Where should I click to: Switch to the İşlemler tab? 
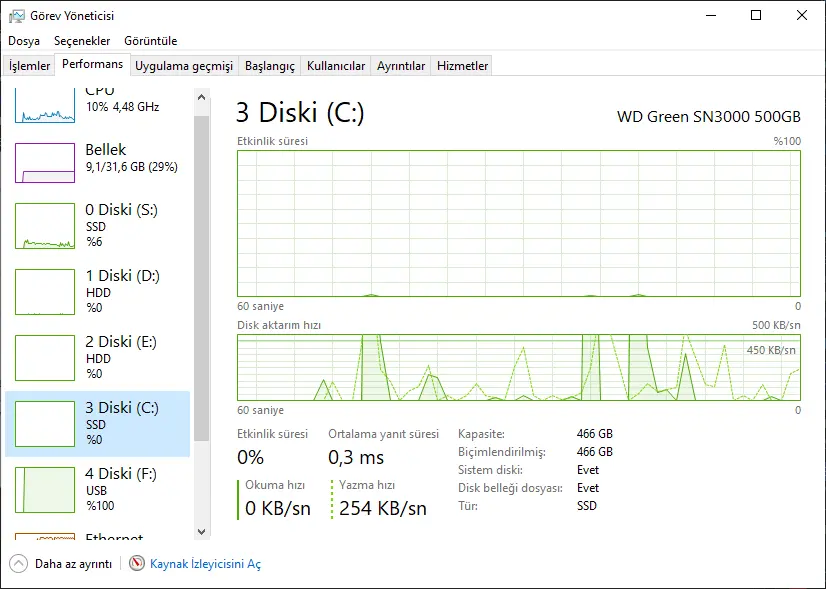tap(30, 66)
